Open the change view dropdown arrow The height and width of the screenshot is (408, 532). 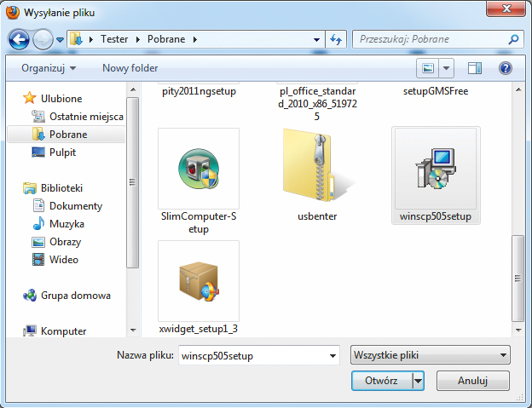[x=447, y=67]
